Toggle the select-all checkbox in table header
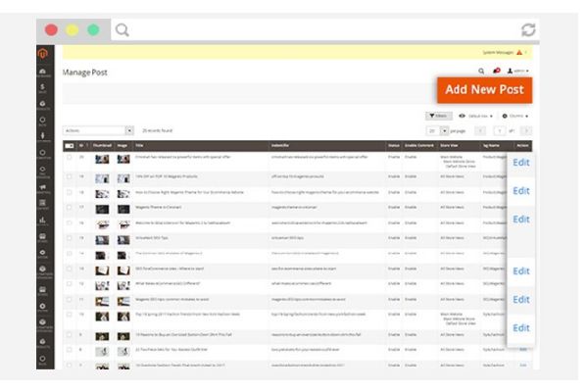 point(68,145)
